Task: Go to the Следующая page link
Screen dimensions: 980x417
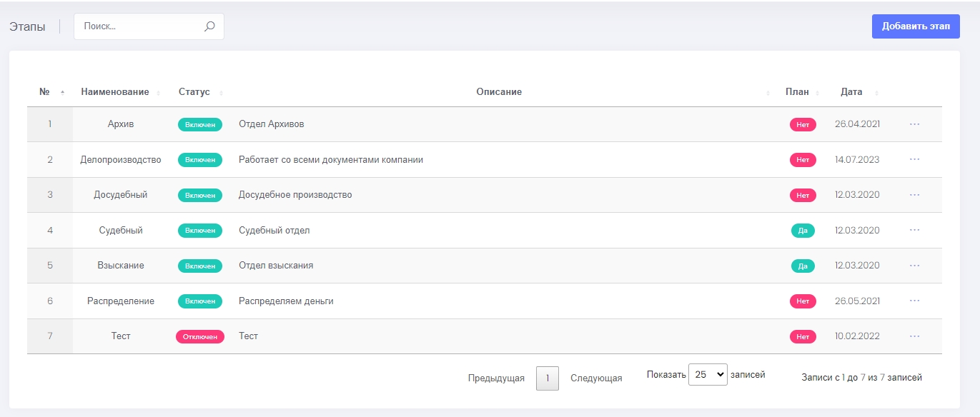Action: tap(596, 378)
